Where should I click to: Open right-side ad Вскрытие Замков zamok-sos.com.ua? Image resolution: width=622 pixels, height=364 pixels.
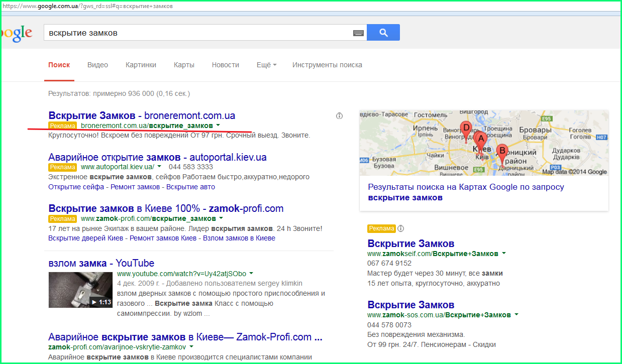410,305
